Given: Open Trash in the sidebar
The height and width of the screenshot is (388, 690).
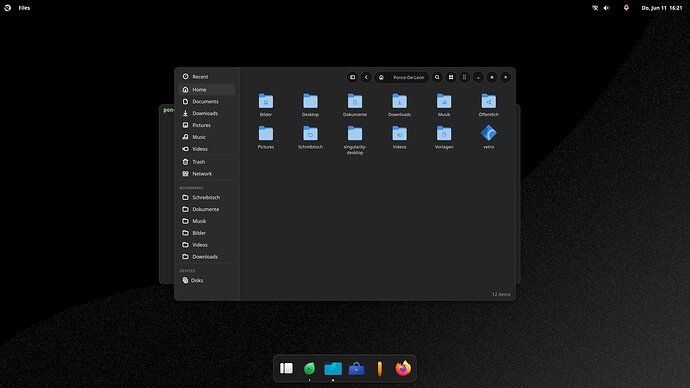Looking at the screenshot, I should click(207, 161).
